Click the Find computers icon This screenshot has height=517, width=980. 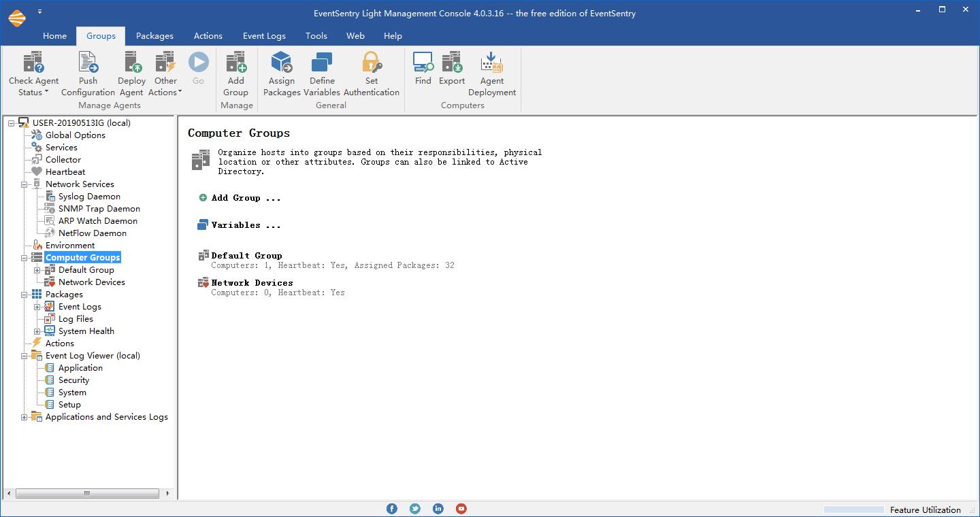click(x=423, y=63)
